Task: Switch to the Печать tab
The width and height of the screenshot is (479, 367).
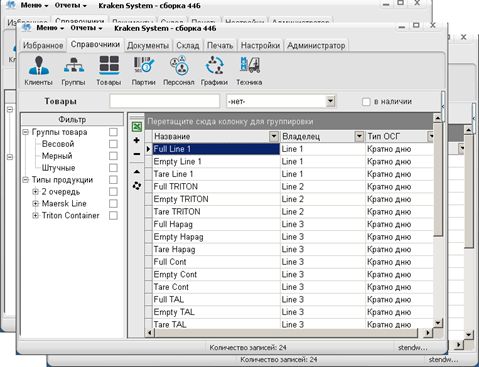Action: (x=220, y=46)
